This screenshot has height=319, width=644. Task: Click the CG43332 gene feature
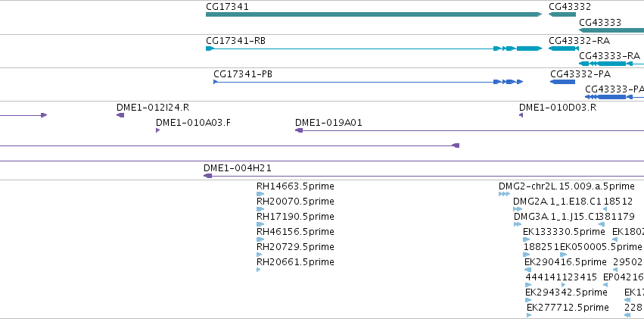(x=562, y=14)
